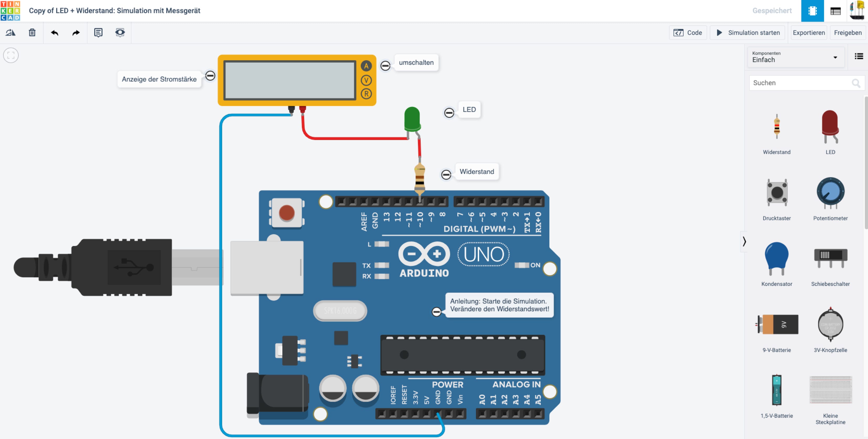Toggle notes visibility eye icon
Image resolution: width=868 pixels, height=439 pixels.
(120, 33)
